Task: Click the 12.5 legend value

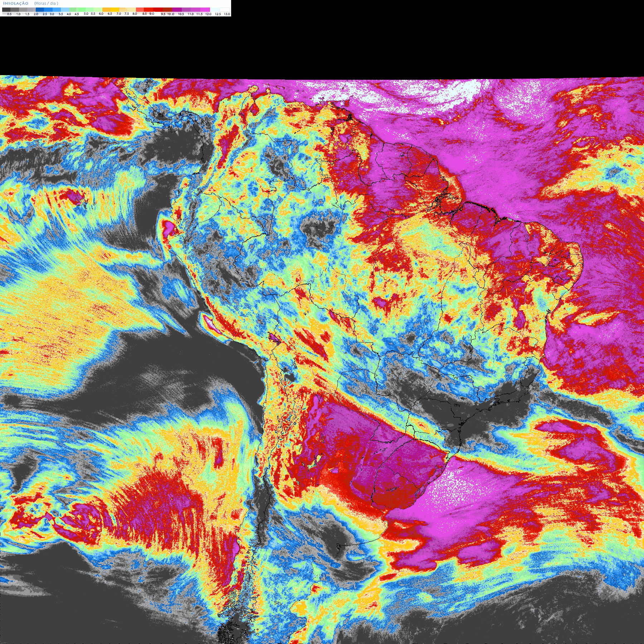Action: click(218, 14)
